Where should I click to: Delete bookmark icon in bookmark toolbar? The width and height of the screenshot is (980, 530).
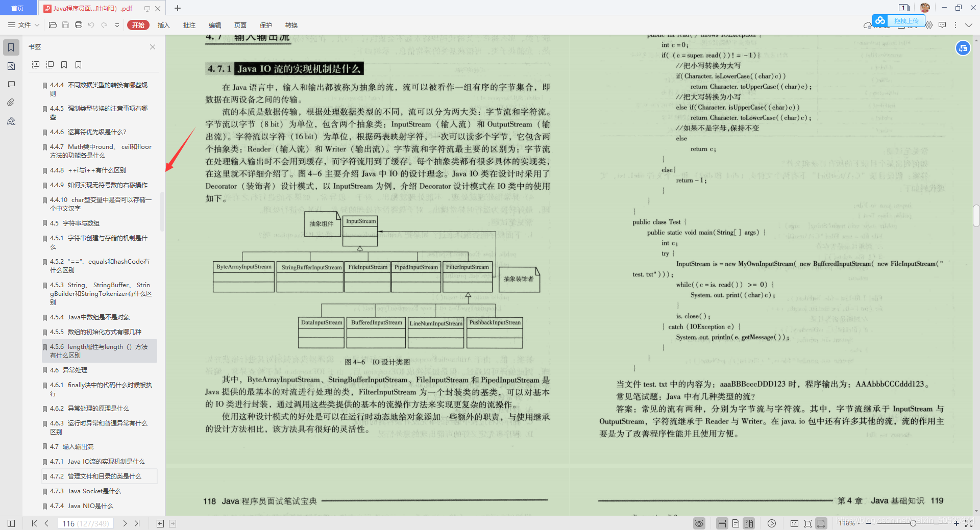79,65
